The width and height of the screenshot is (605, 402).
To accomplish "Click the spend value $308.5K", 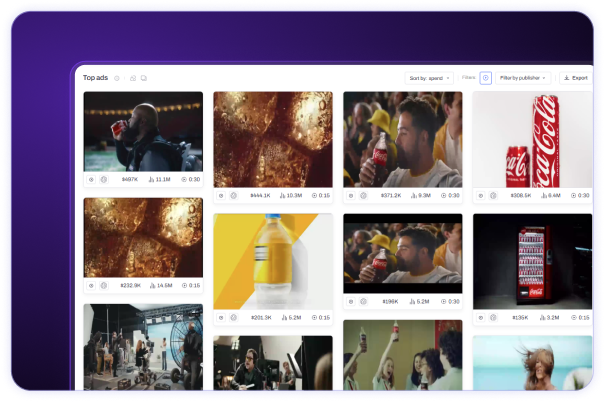I will coord(521,196).
